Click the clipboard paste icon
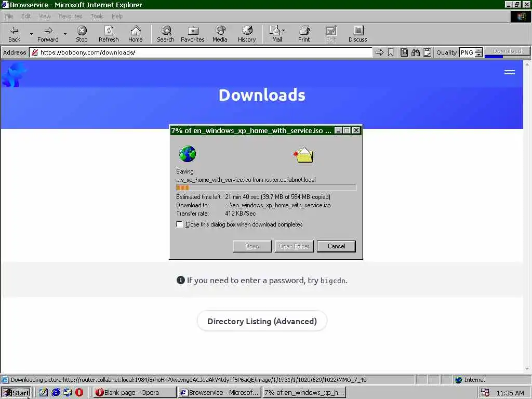The image size is (532, 399). pyautogui.click(x=427, y=52)
